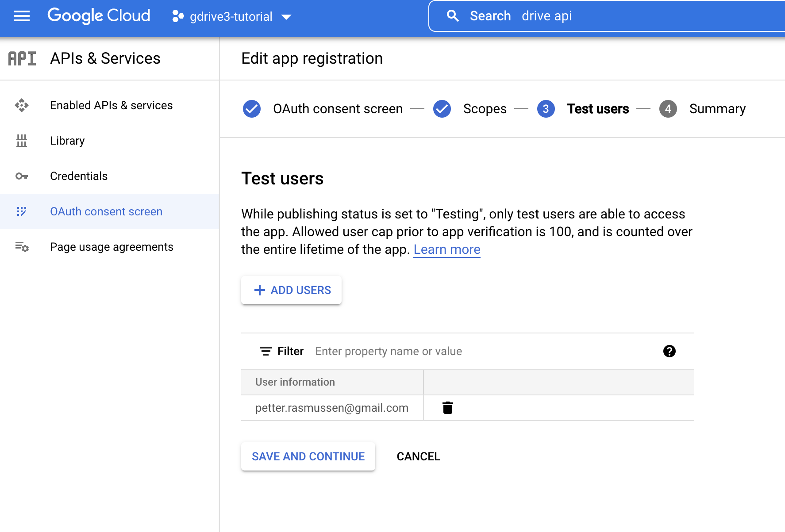Click the OAuth consent screen sidebar icon
Screen dimensions: 785x532
click(22, 211)
